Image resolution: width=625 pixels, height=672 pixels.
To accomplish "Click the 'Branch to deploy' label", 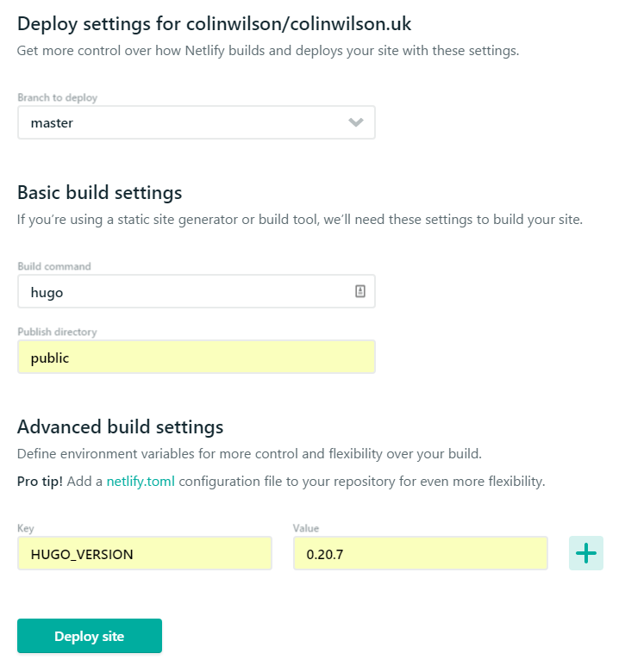I will tap(58, 98).
